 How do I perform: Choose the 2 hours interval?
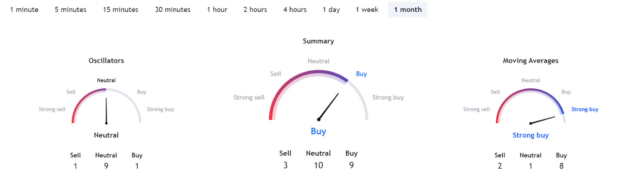[x=255, y=10]
